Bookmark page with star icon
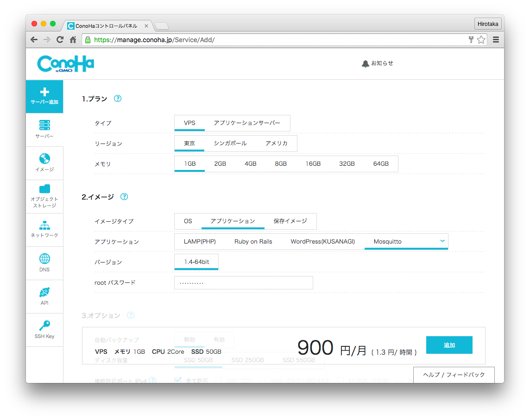530x420 pixels. coord(481,40)
